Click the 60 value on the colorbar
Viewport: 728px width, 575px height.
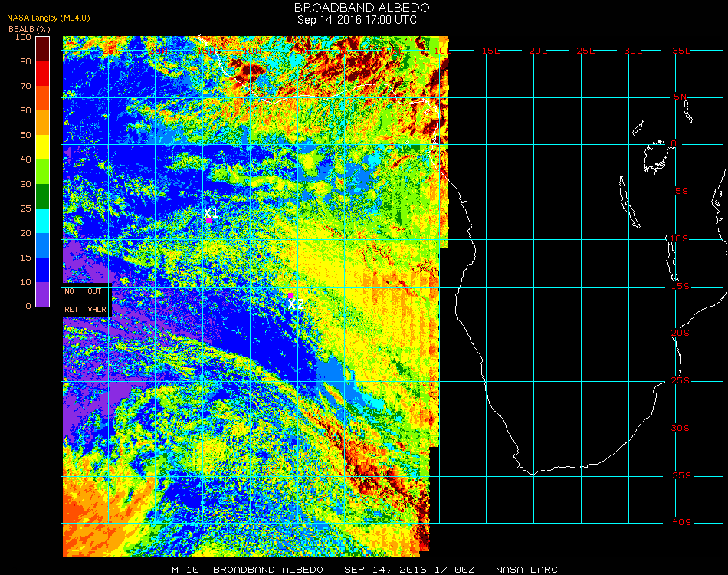[x=25, y=111]
